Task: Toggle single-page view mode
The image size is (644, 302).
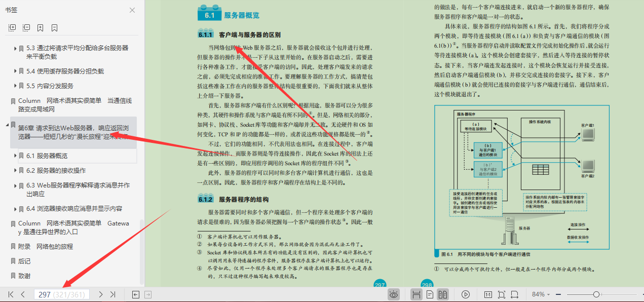Action: (430, 294)
